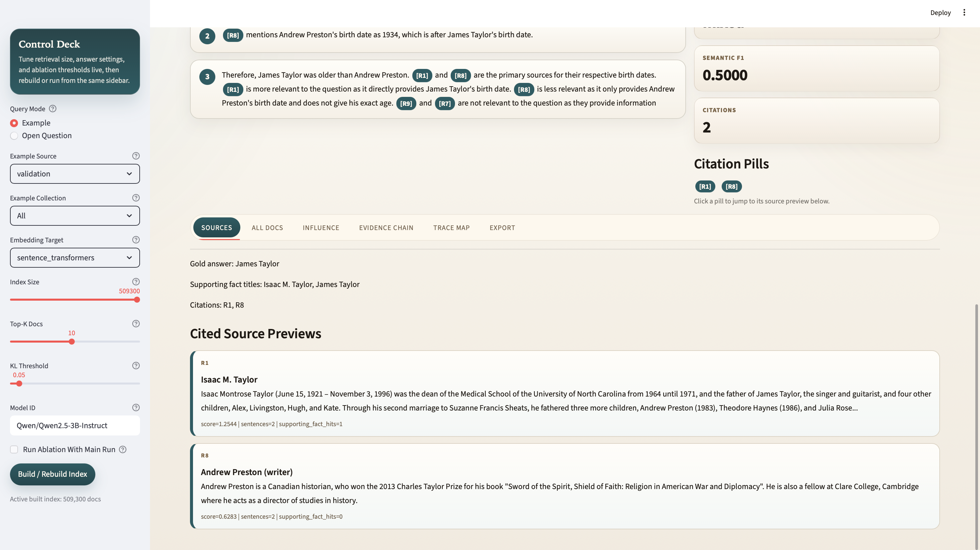Click the KL Threshold help icon
Viewport: 980px width, 550px height.
[136, 366]
